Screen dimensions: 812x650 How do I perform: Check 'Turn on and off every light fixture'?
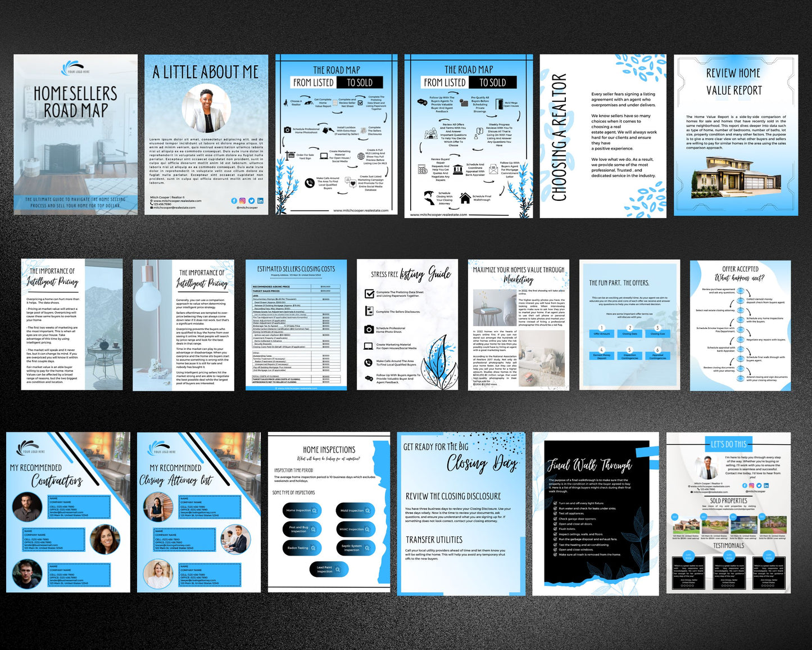click(555, 503)
